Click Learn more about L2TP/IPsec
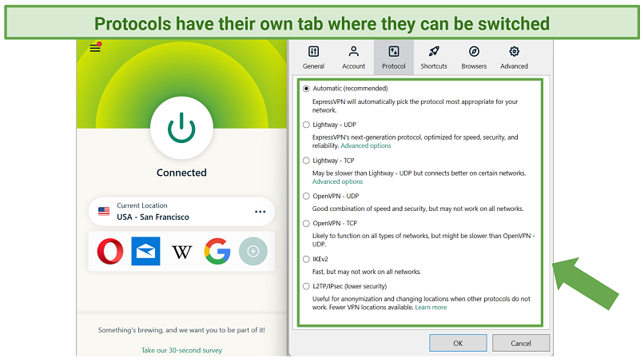 click(x=431, y=308)
